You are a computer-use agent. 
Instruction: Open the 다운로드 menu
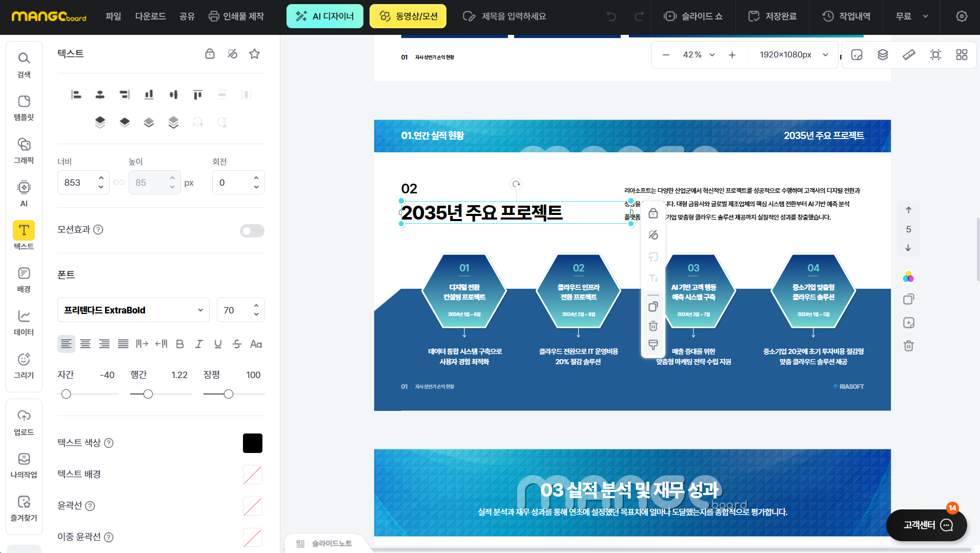click(150, 16)
